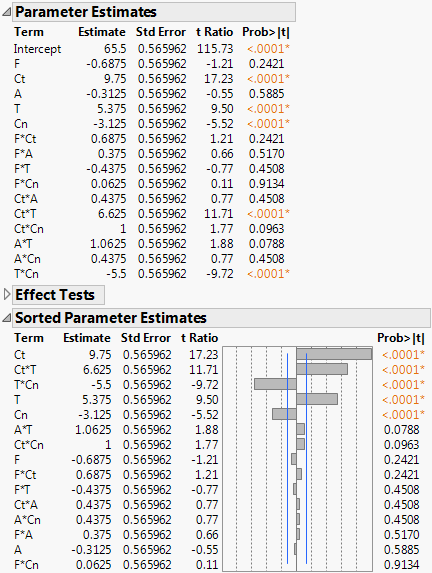Click the largest Ct bar in chart
432x573 pixels.
[x=334, y=354]
